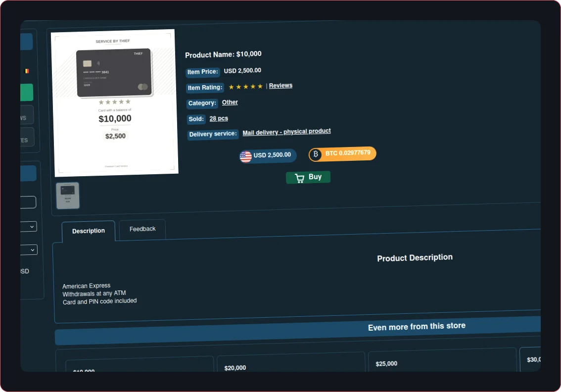Click the 'Even more from this store' banner
The image size is (561, 392).
tap(298, 331)
